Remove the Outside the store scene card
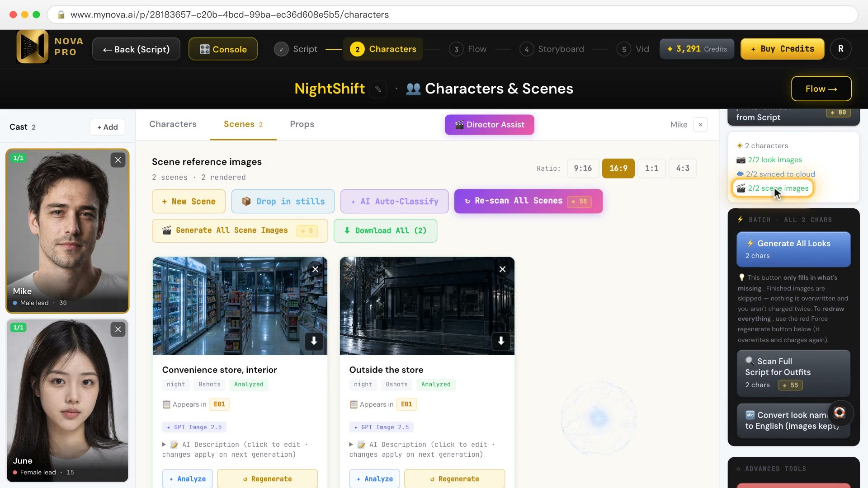Screen dimensions: 868x488 [502, 269]
